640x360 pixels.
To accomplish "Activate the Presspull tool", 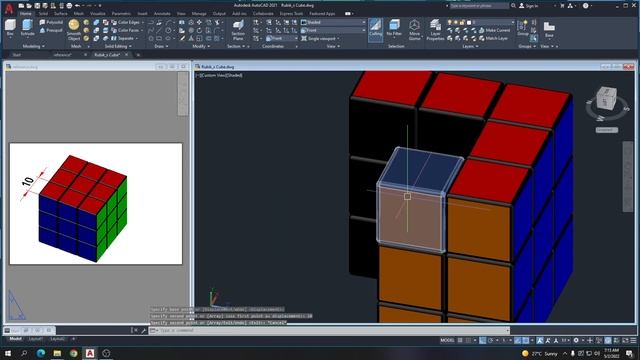I will tap(51, 30).
